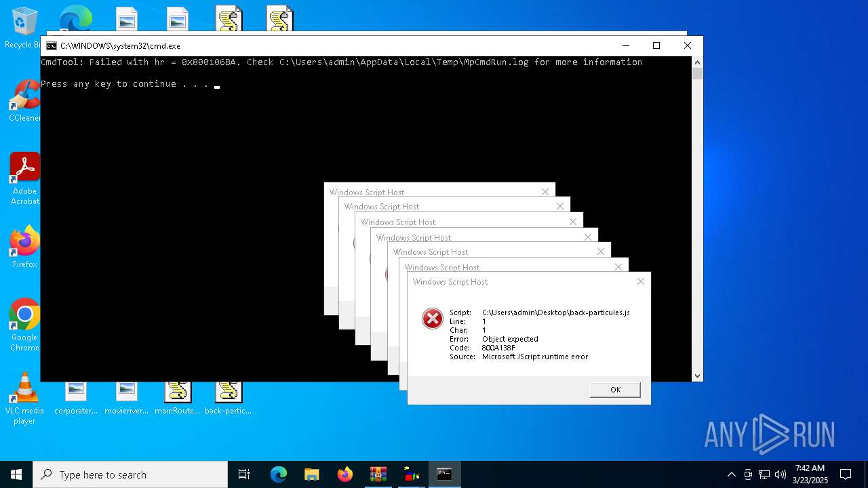Open the clock showing 7:42 AM
Image resolution: width=868 pixels, height=488 pixels.
[x=810, y=474]
